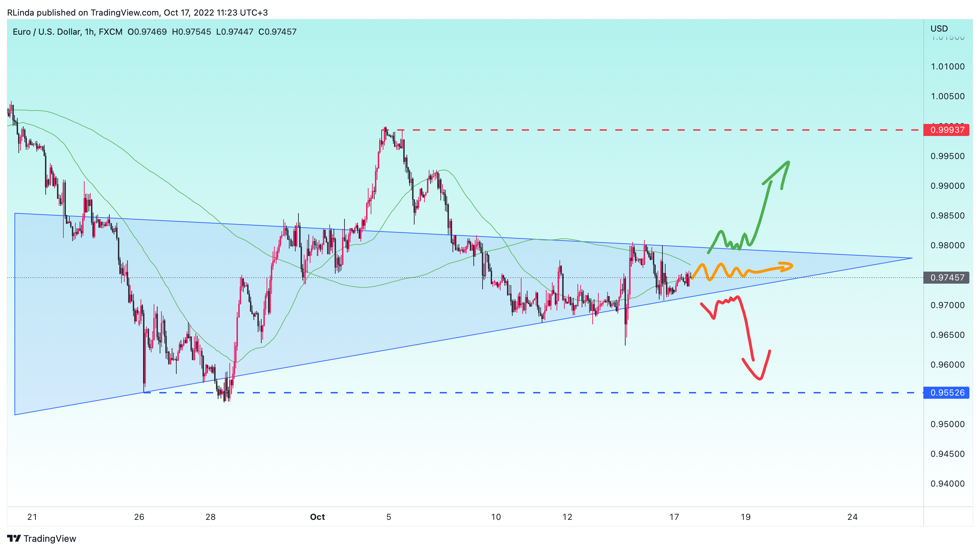Click the 0.95000 price axis tick
Screen dimensions: 980x551
pyautogui.click(x=948, y=424)
